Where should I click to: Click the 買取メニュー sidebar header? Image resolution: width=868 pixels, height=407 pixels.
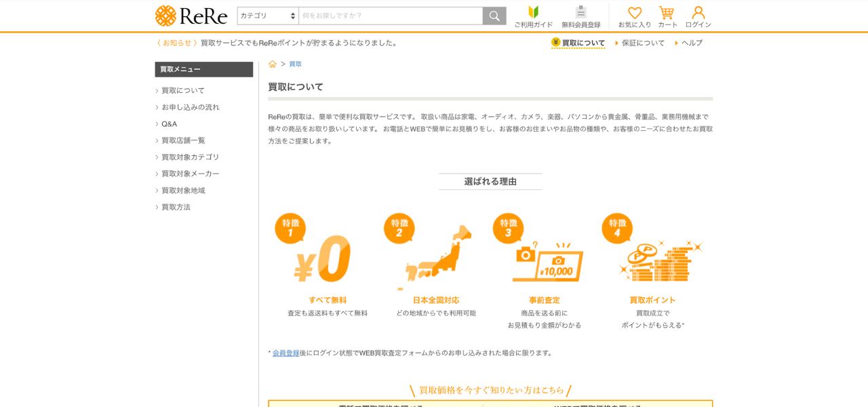[204, 69]
